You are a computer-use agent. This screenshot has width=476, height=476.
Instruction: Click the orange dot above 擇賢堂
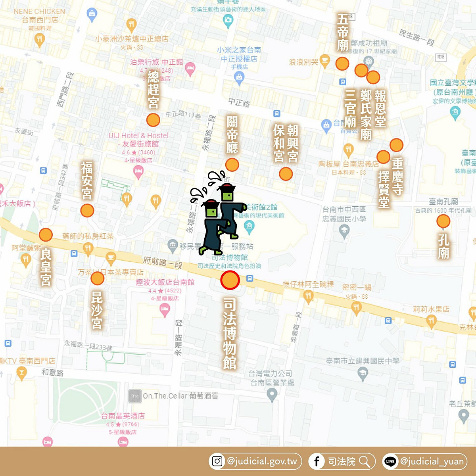(383, 157)
